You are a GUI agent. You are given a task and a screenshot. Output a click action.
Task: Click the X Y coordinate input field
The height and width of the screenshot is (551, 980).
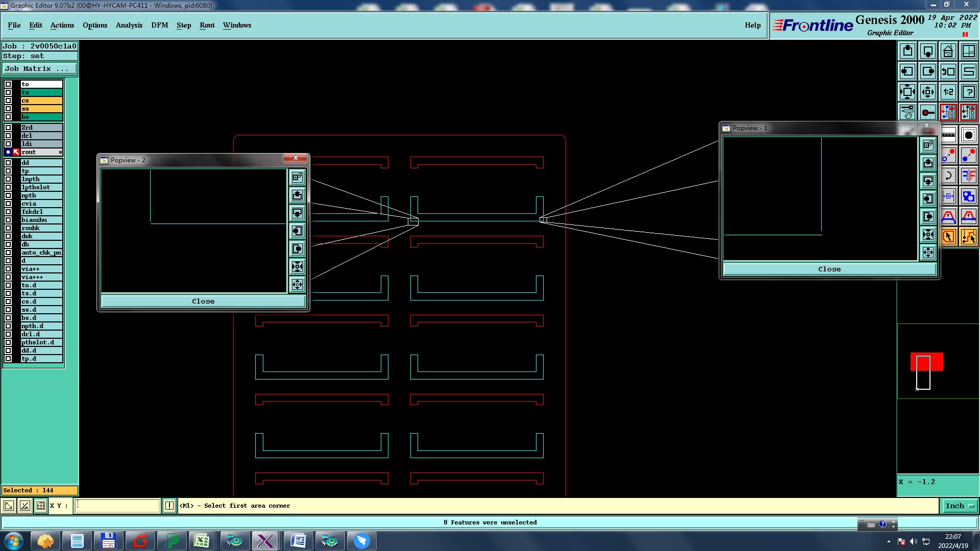117,506
